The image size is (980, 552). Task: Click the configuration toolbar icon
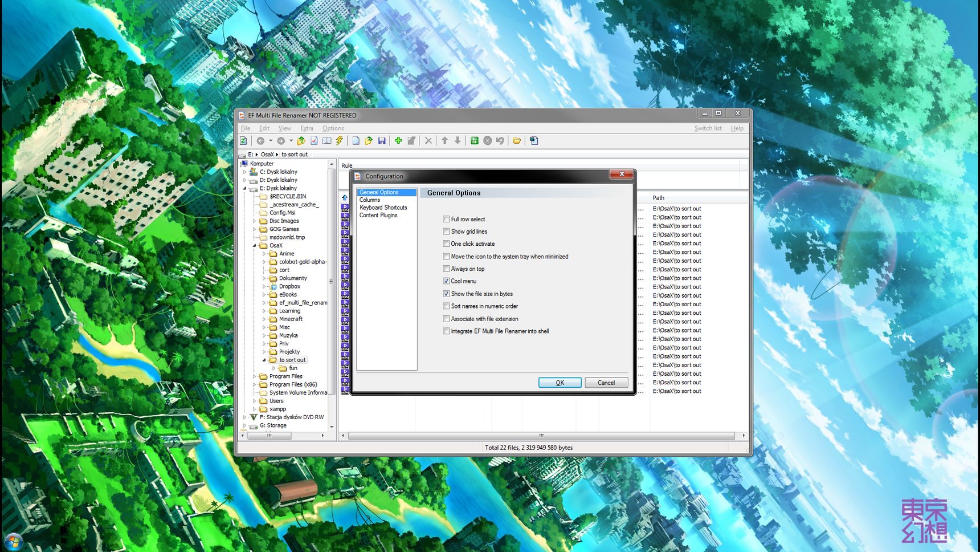(534, 141)
